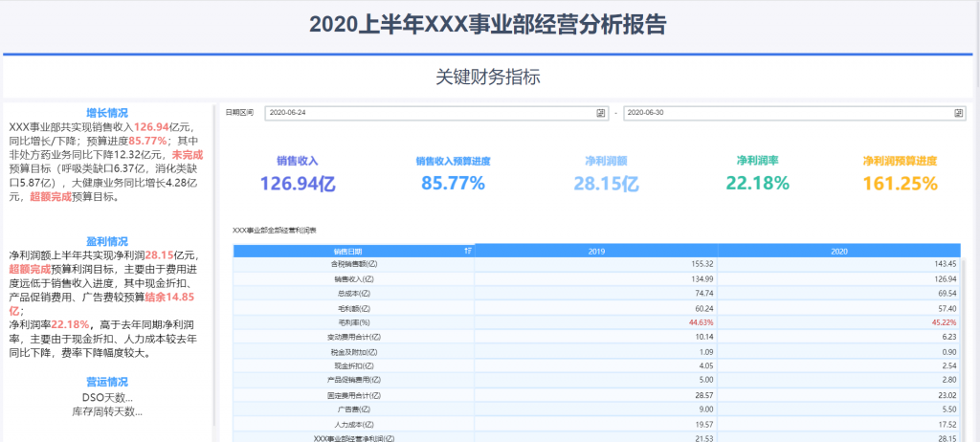The width and height of the screenshot is (980, 442).
Task: Select the 现金折扣(亿) row label
Action: (x=354, y=365)
